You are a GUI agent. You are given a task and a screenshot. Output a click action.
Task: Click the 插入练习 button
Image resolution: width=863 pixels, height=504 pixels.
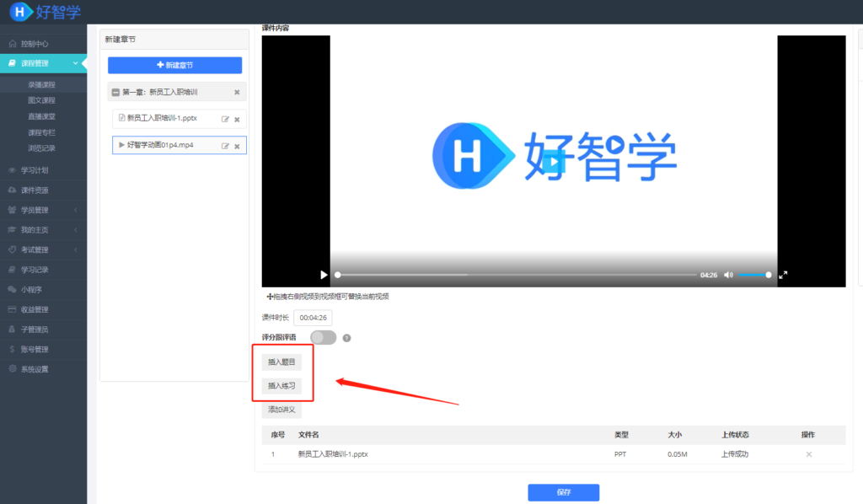pos(281,385)
